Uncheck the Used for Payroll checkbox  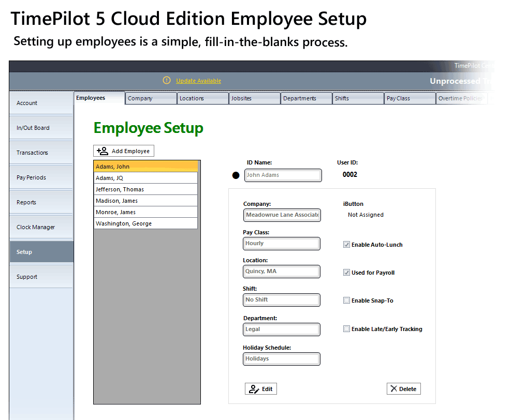point(346,273)
